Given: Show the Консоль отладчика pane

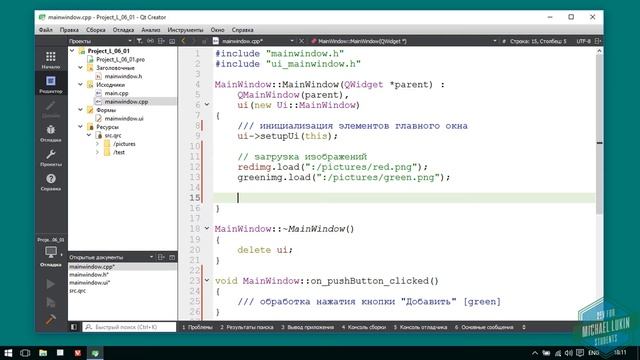Looking at the screenshot, I should (x=420, y=327).
